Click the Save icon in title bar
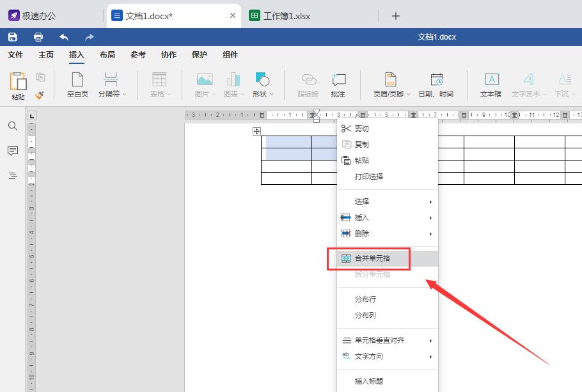Screen dimensions: 582x392 point(13,37)
